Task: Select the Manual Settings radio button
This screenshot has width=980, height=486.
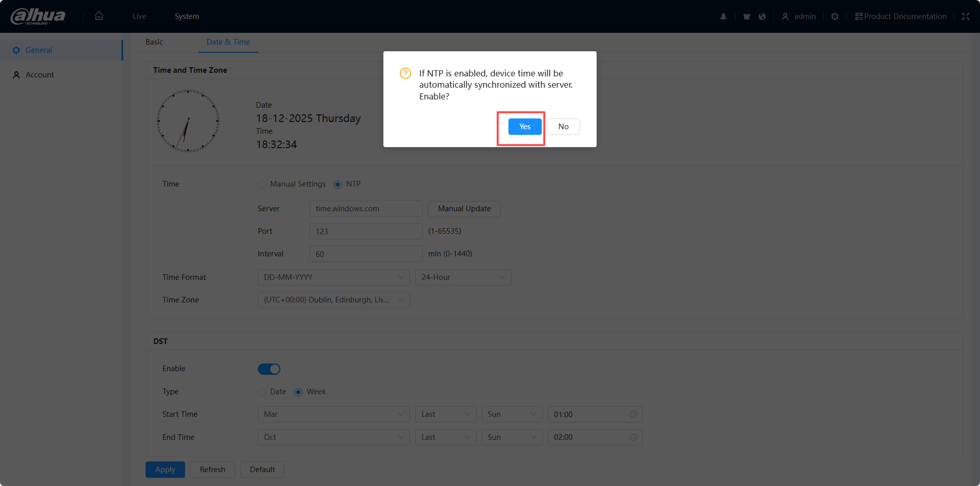Action: [x=262, y=185]
